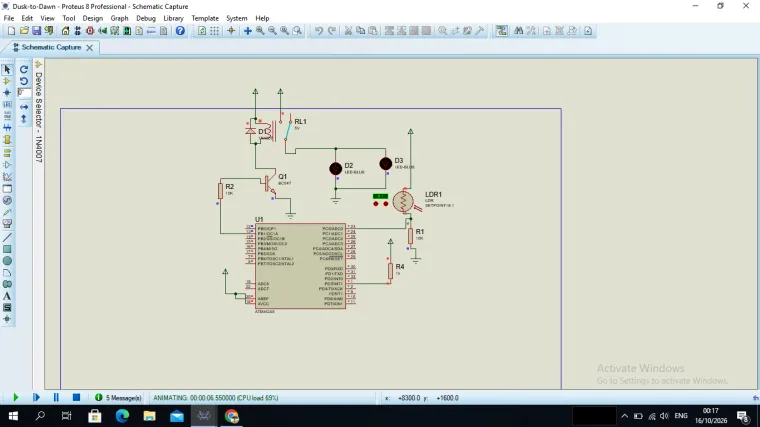Image resolution: width=760 pixels, height=427 pixels.
Task: Click the Undo arrow in the toolbar
Action: [319, 31]
